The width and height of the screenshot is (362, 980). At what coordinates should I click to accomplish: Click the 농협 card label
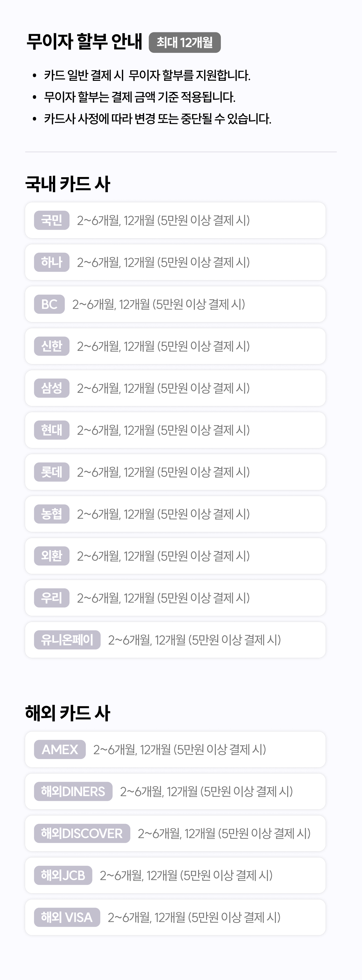(51, 514)
